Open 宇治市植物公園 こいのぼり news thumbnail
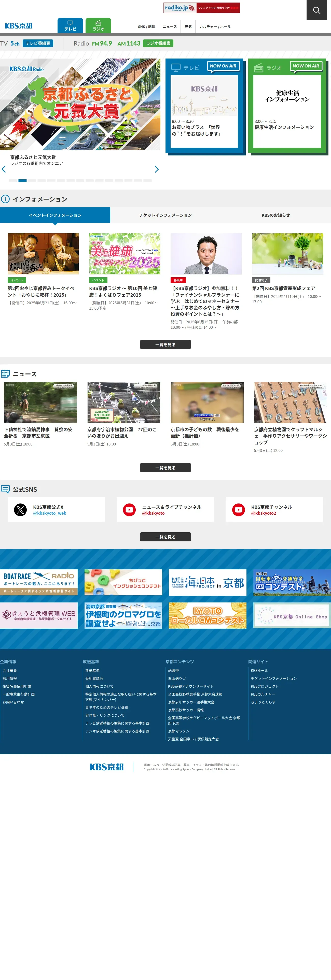The image size is (331, 980). click(124, 402)
